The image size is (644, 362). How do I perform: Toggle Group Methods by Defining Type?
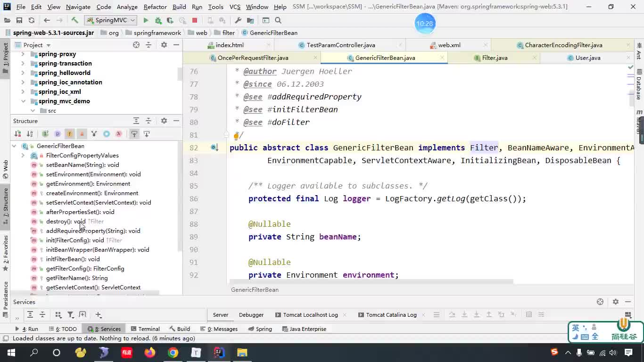point(45,134)
